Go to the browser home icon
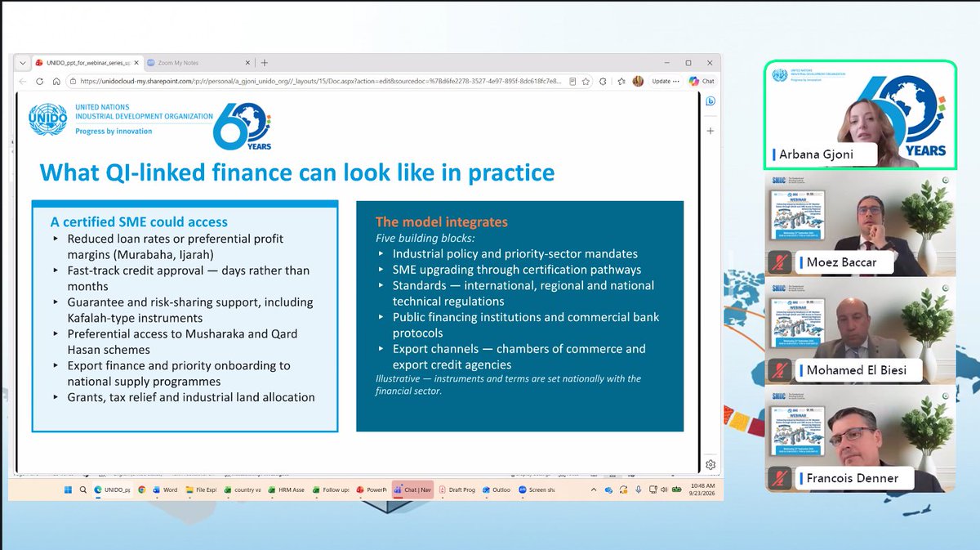The height and width of the screenshot is (550, 980). tap(56, 81)
